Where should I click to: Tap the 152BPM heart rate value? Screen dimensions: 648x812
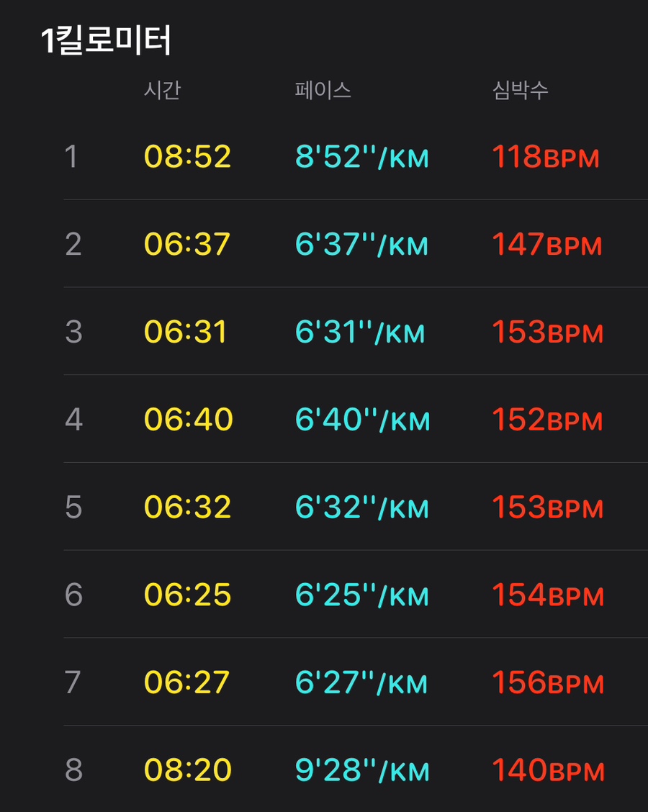pyautogui.click(x=547, y=419)
